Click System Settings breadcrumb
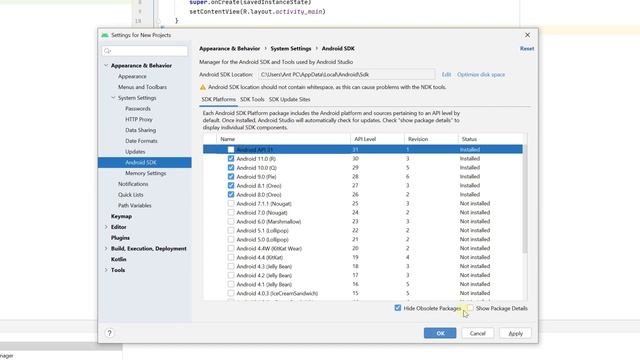This screenshot has width=640, height=360. (291, 49)
